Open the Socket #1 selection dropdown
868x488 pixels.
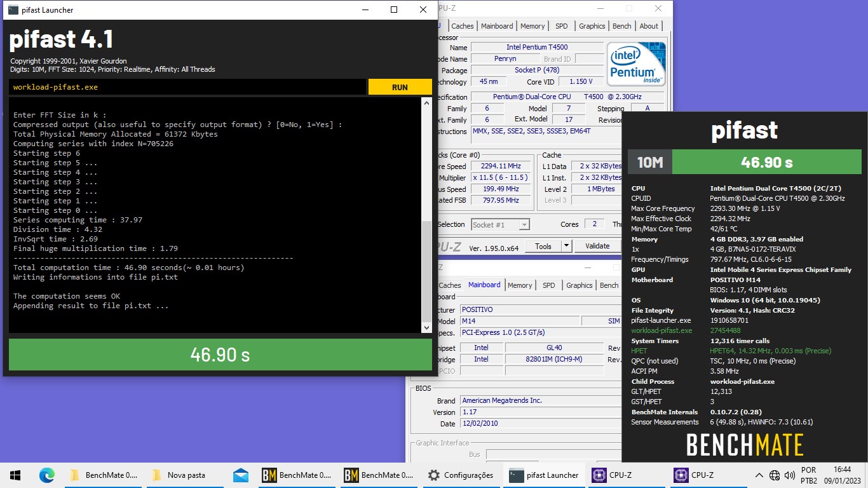[501, 224]
